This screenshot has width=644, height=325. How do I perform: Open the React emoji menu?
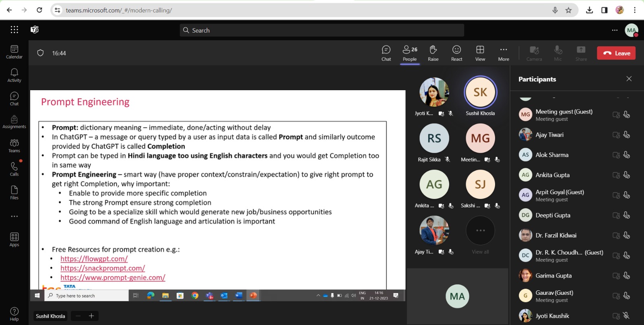click(x=456, y=53)
